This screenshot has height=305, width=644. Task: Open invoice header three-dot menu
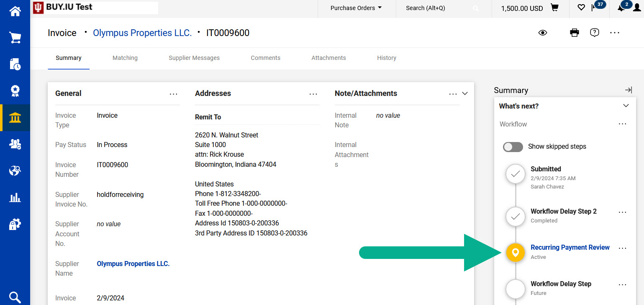point(615,33)
